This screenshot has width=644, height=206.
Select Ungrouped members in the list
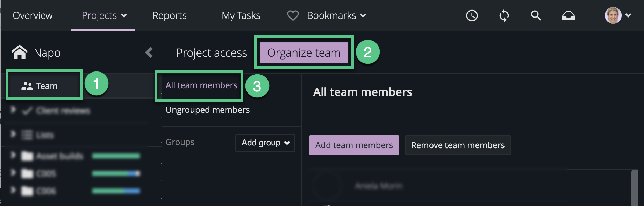point(208,110)
